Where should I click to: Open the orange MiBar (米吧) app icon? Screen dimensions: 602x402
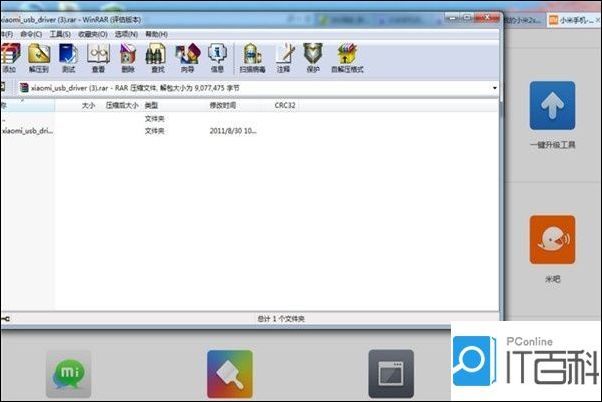(x=552, y=240)
